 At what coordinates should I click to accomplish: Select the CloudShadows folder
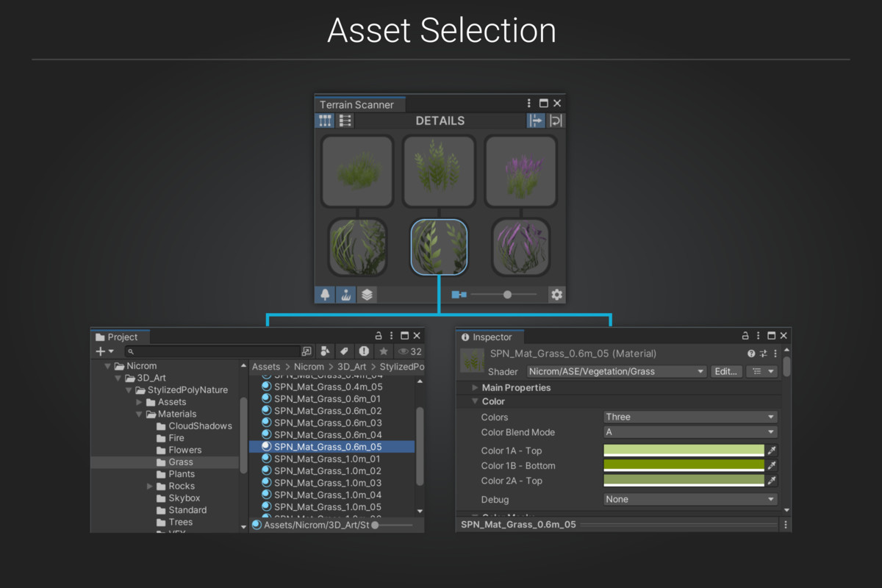click(x=194, y=426)
